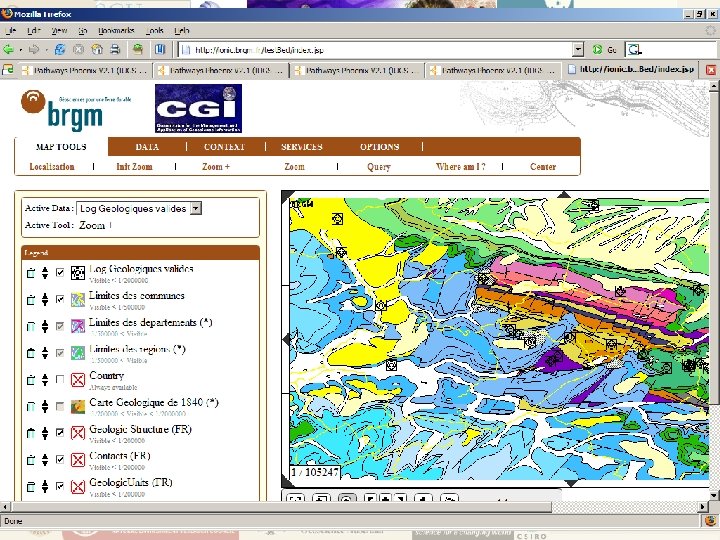Image resolution: width=720 pixels, height=540 pixels.
Task: Go back with the green Back arrow
Action: tap(8, 49)
